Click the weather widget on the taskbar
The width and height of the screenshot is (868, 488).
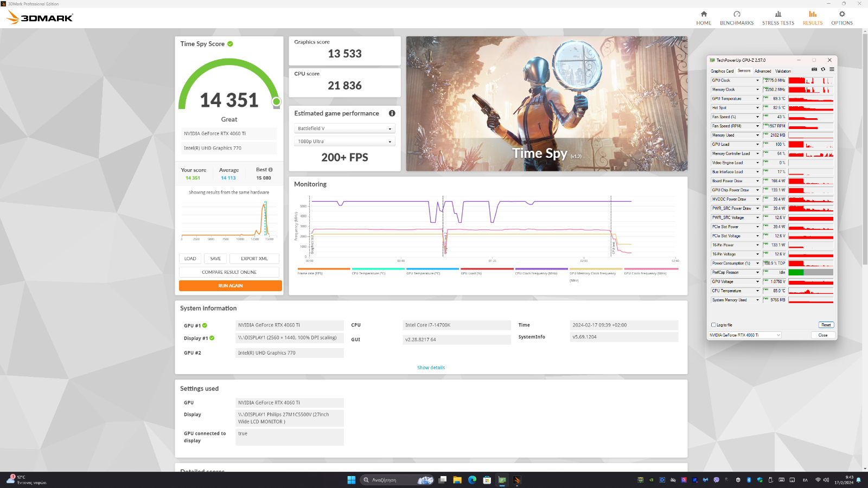(26, 480)
